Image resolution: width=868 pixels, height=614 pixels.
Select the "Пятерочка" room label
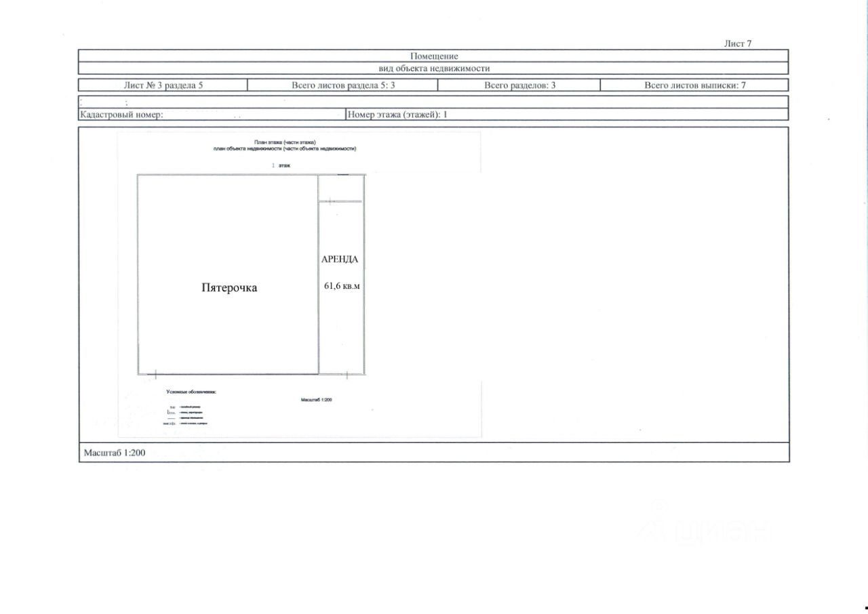[229, 287]
